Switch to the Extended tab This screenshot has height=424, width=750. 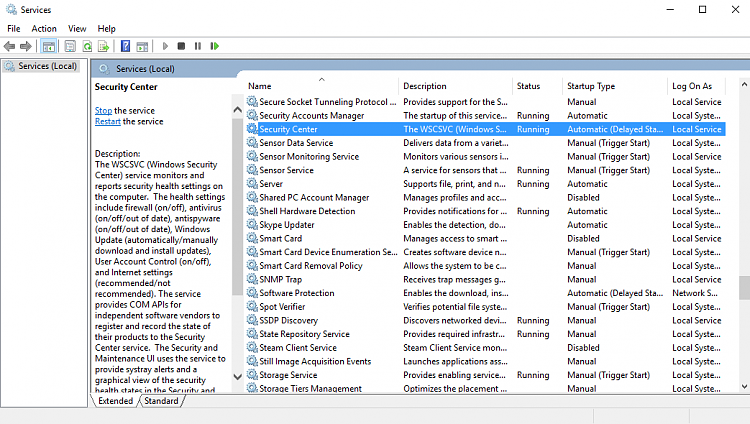115,401
